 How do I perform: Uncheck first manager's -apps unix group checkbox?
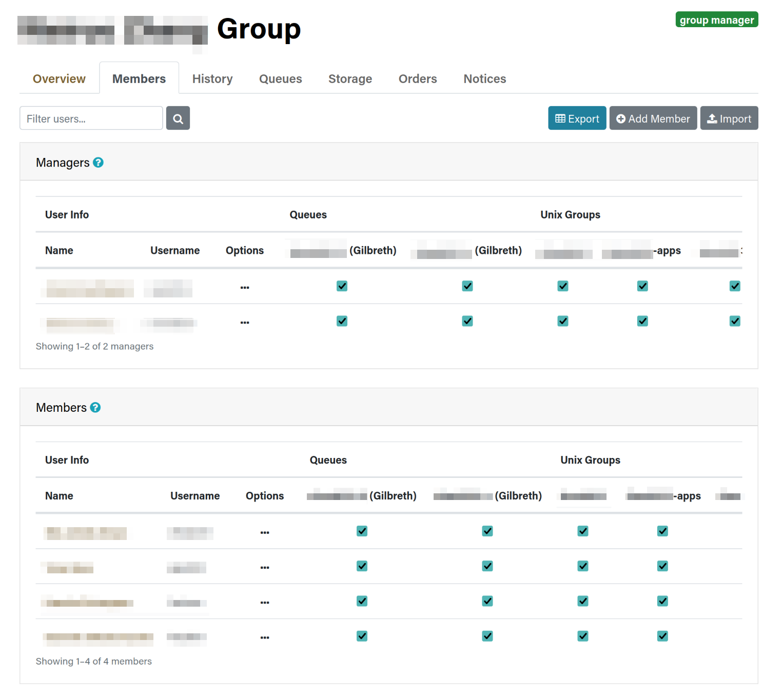pos(642,286)
